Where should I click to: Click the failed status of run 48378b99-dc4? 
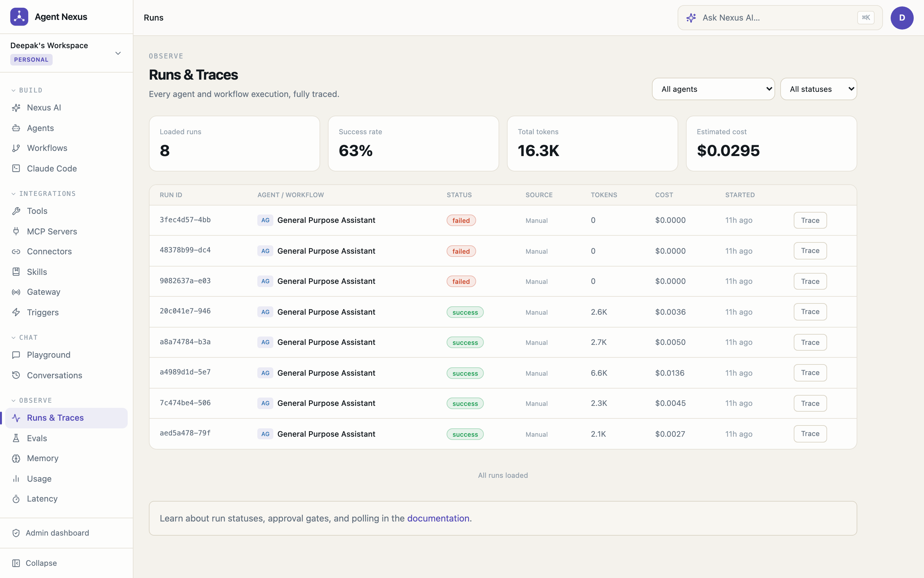point(461,251)
